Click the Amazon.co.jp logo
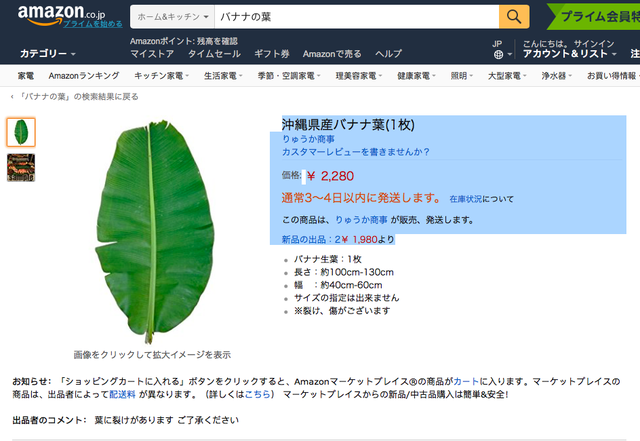The height and width of the screenshot is (441, 640). tap(62, 15)
